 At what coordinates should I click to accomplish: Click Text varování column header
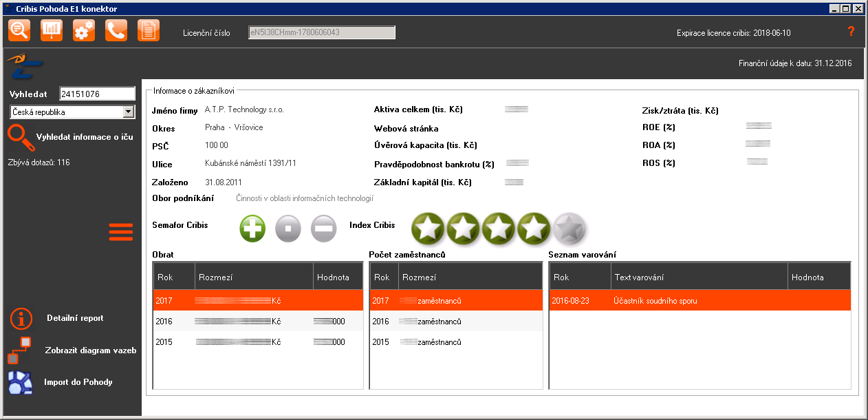tap(699, 277)
